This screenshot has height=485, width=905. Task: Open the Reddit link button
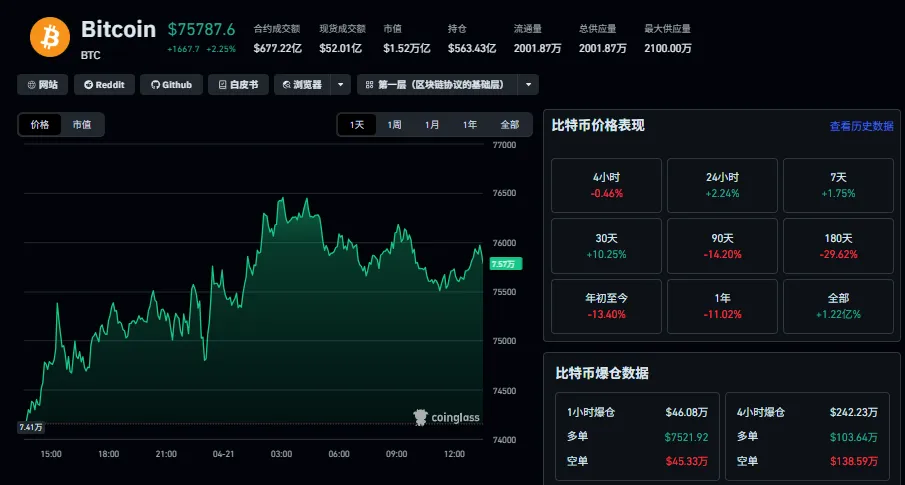[104, 85]
